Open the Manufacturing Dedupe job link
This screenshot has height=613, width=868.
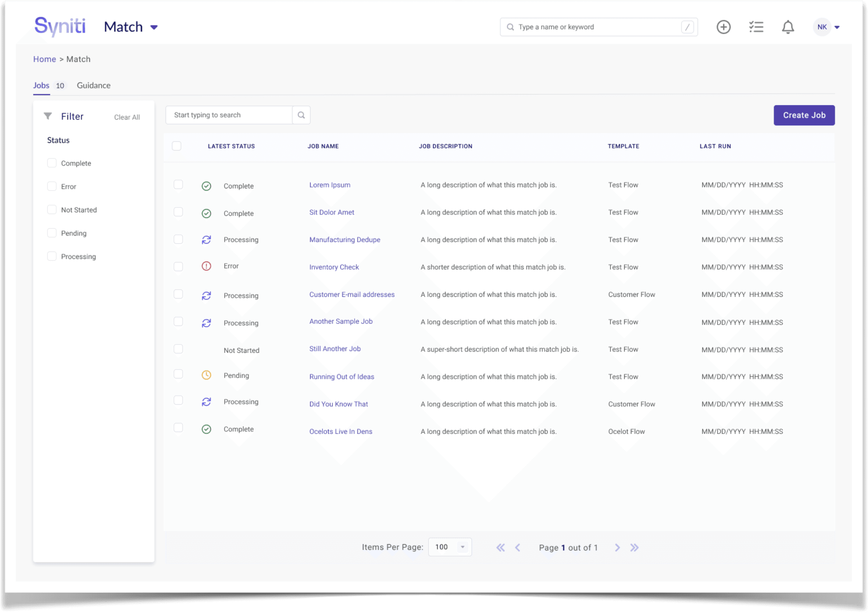pos(345,240)
